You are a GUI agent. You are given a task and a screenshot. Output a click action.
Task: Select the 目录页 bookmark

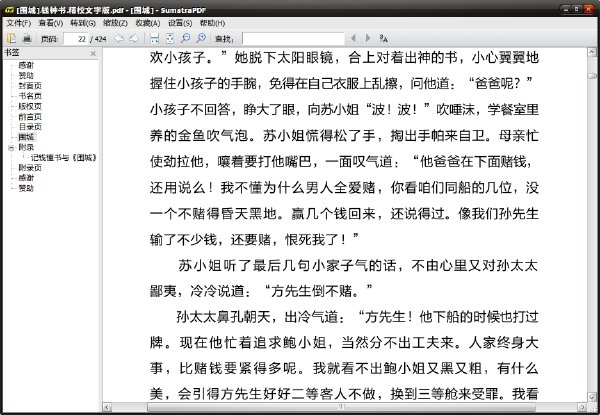pyautogui.click(x=30, y=127)
